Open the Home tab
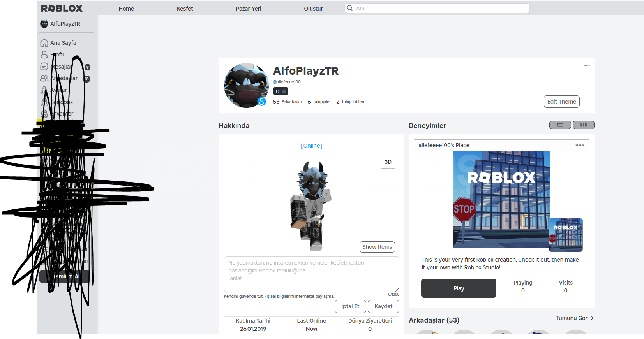The width and height of the screenshot is (644, 339). 126,9
